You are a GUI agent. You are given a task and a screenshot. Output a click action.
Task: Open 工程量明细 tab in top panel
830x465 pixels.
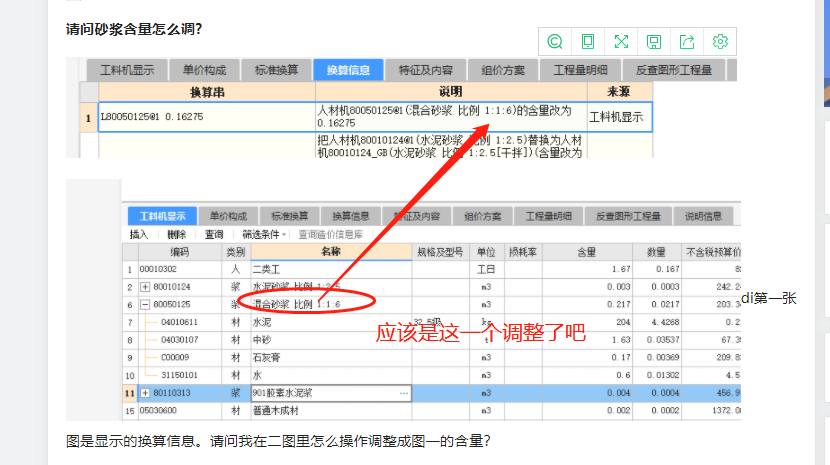pyautogui.click(x=580, y=70)
